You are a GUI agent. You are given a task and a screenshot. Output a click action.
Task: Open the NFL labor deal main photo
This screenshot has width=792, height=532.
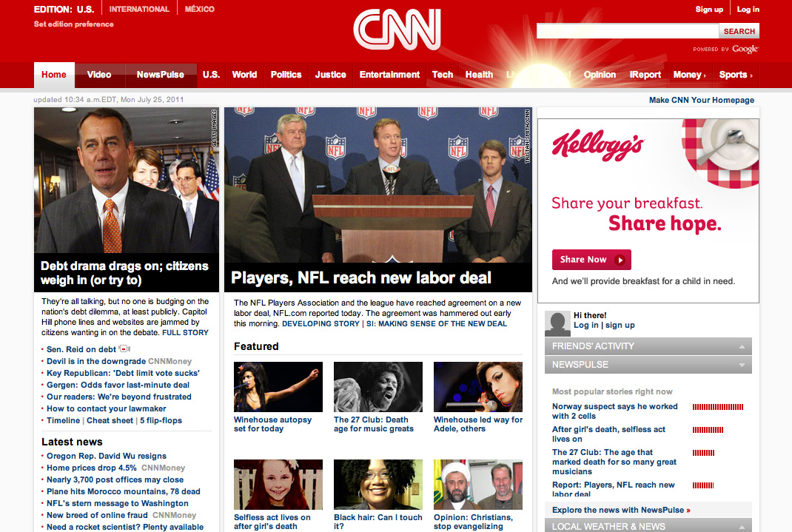coord(377,185)
